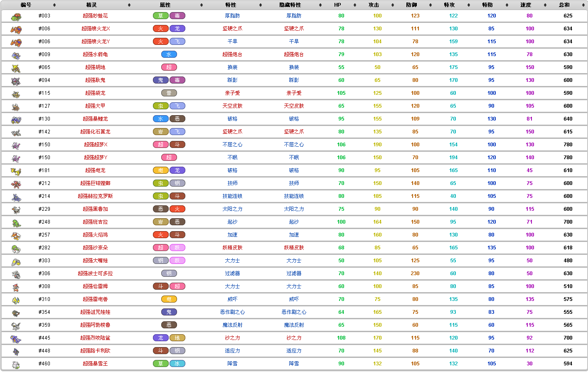Click 妖精皮肤 in 超强沙奈朵's 特性 column
The width and height of the screenshot is (588, 372).
(x=232, y=248)
